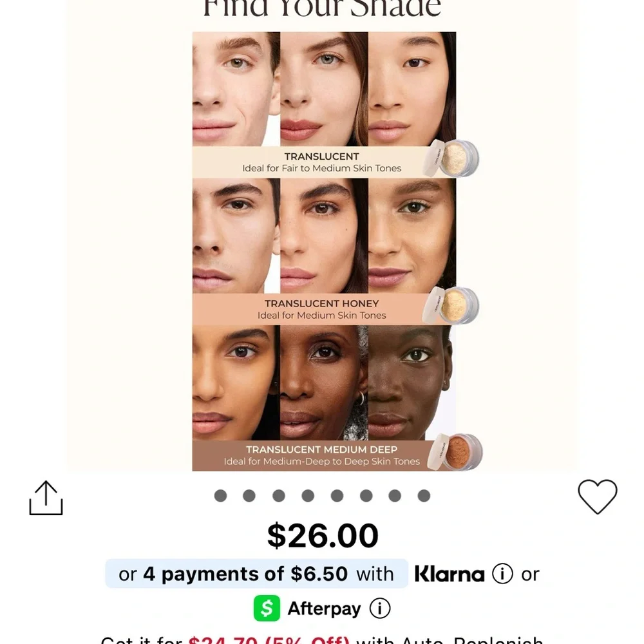The image size is (644, 644).
Task: Select the first image carousel dot
Action: point(220,495)
